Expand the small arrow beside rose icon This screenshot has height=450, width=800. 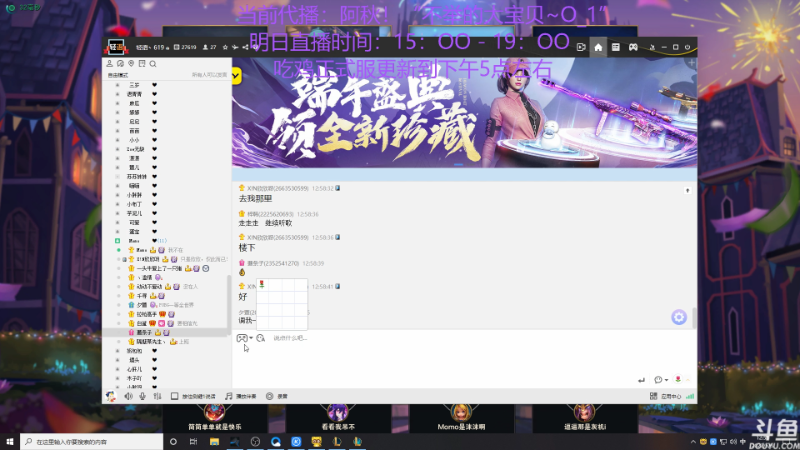(x=687, y=380)
